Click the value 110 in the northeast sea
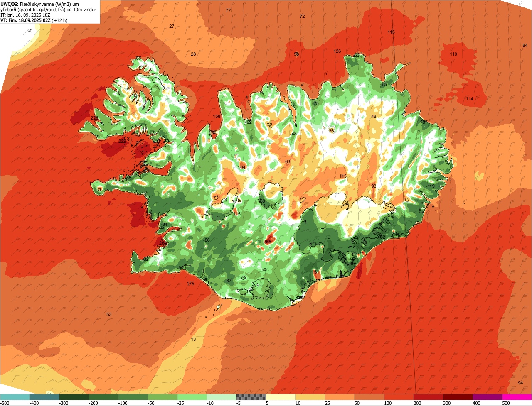The width and height of the screenshot is (532, 406). click(453, 54)
